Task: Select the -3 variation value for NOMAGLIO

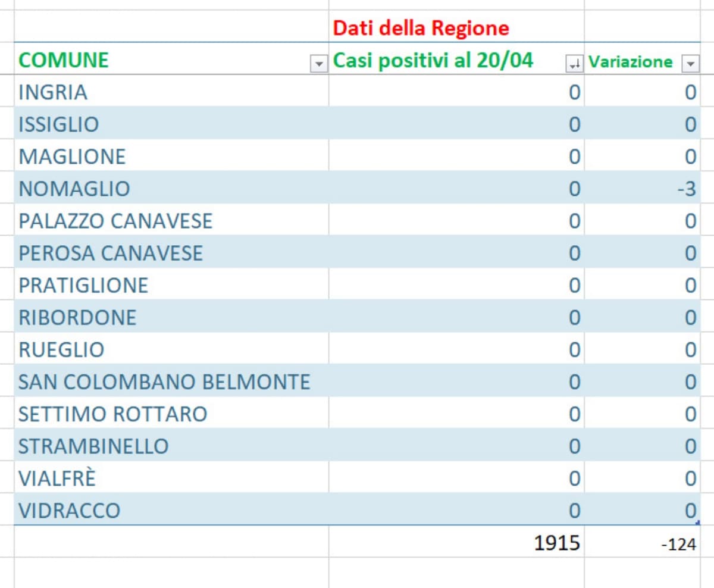Action: [686, 189]
